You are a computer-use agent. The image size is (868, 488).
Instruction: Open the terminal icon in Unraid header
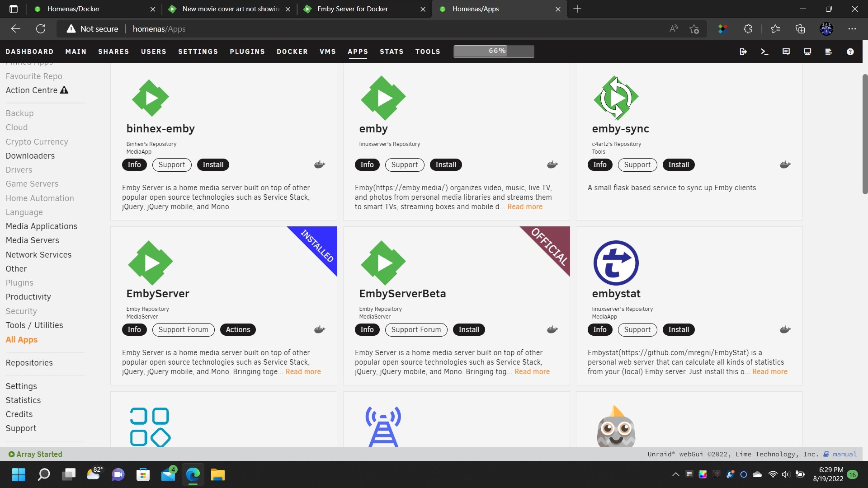(764, 52)
